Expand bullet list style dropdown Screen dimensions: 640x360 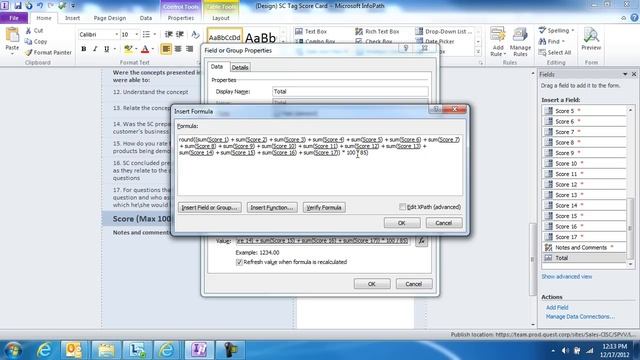click(155, 34)
